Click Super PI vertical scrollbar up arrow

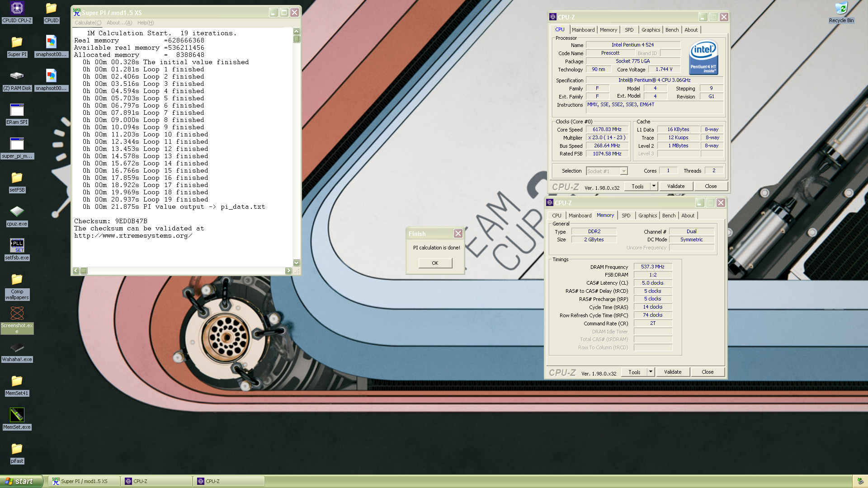pyautogui.click(x=297, y=31)
